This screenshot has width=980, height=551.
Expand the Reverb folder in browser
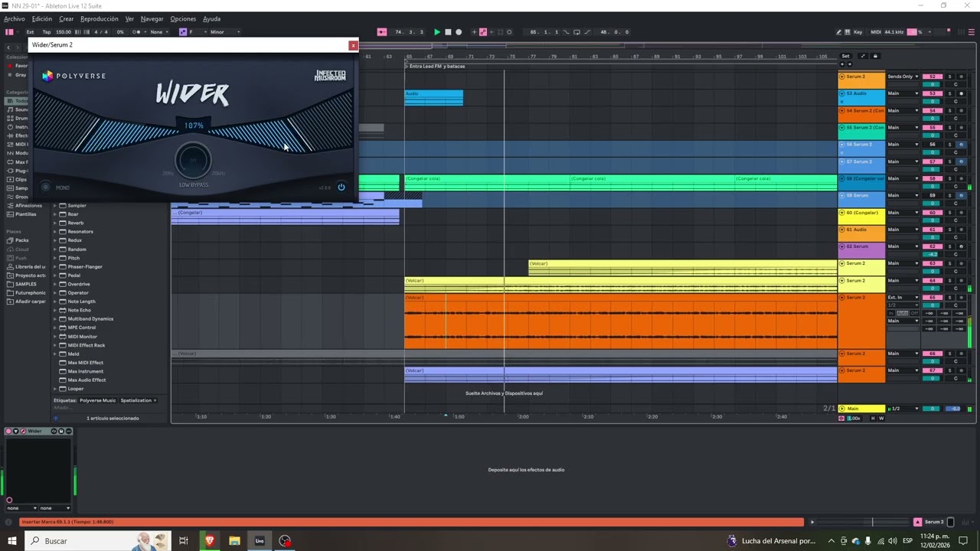pos(55,223)
